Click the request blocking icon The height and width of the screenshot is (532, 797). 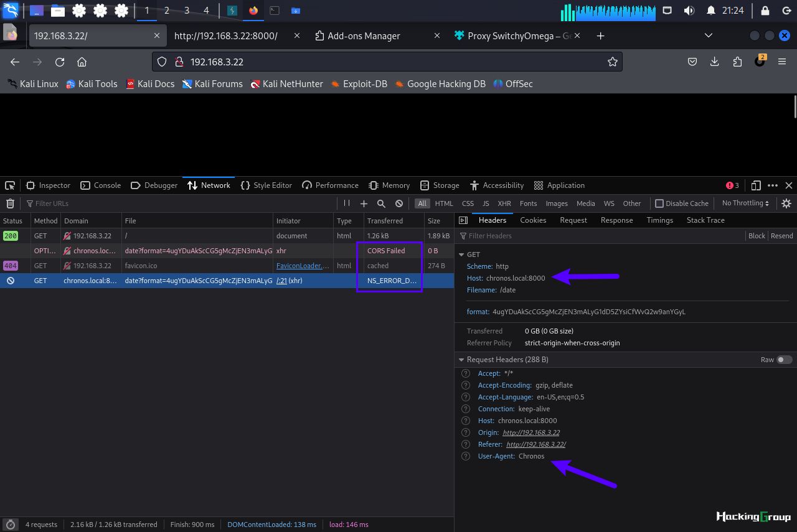399,203
